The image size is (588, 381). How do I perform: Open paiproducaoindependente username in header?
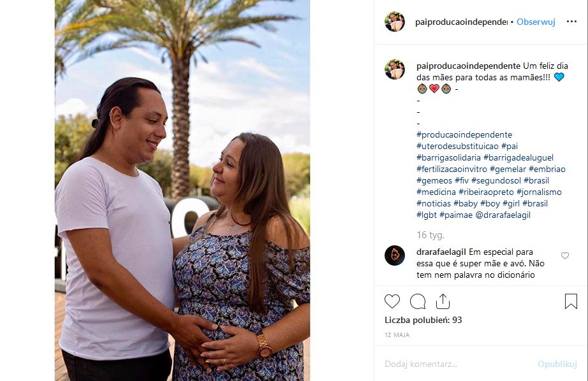point(461,22)
